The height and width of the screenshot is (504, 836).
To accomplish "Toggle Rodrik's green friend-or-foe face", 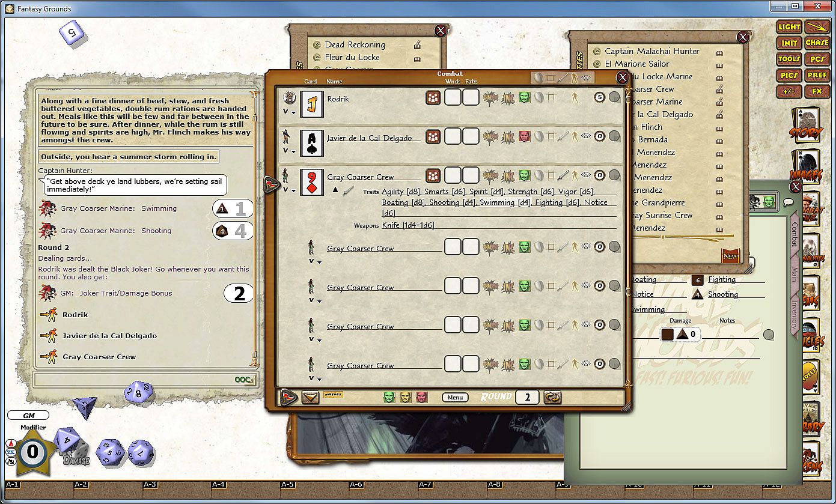I will [x=525, y=97].
